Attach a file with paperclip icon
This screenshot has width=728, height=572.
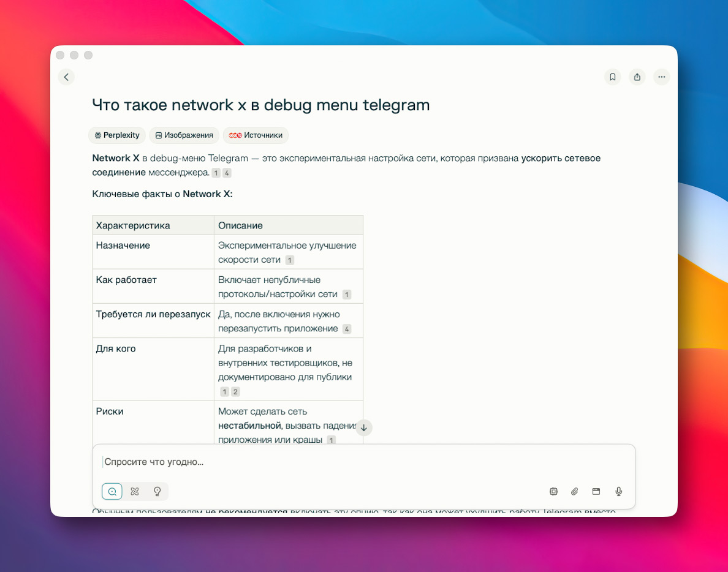[575, 491]
